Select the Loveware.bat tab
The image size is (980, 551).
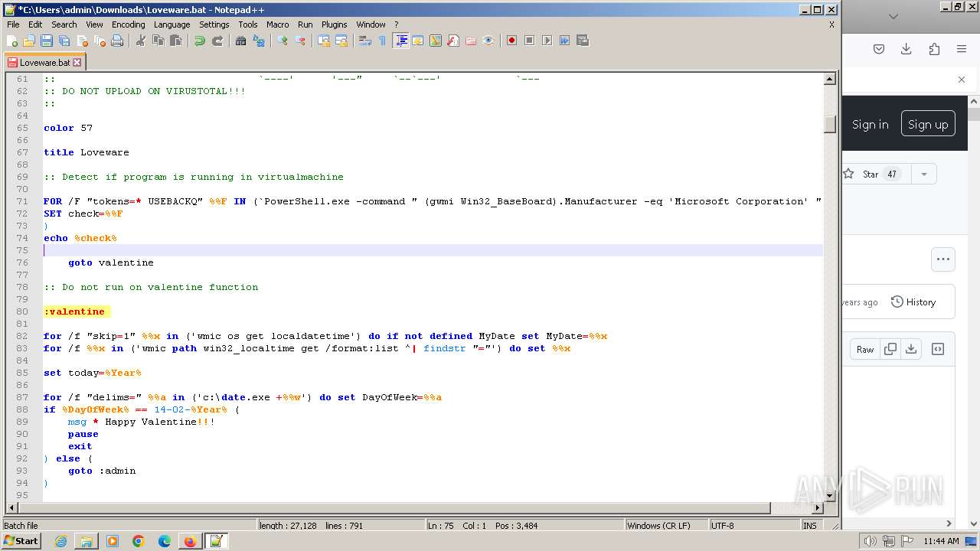point(44,63)
